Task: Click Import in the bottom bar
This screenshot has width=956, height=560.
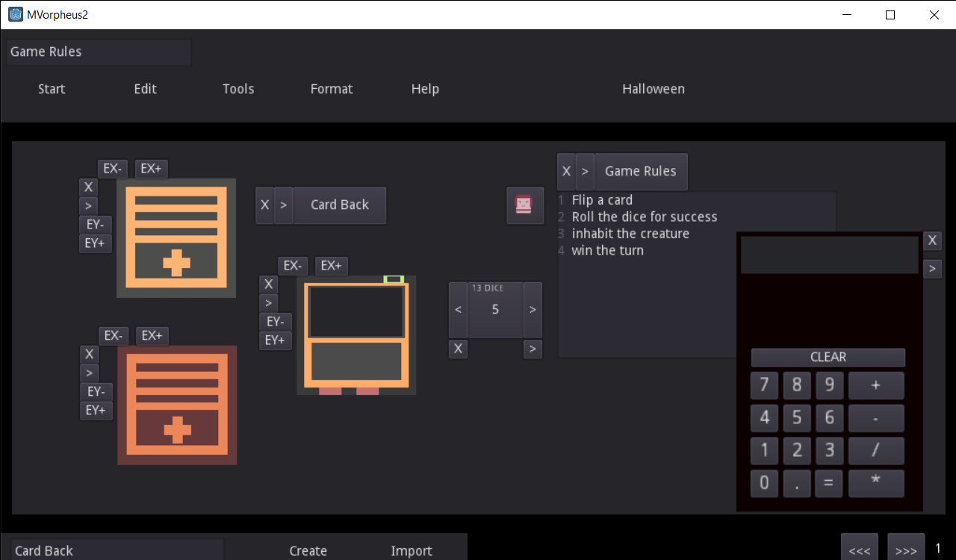Action: click(x=411, y=550)
